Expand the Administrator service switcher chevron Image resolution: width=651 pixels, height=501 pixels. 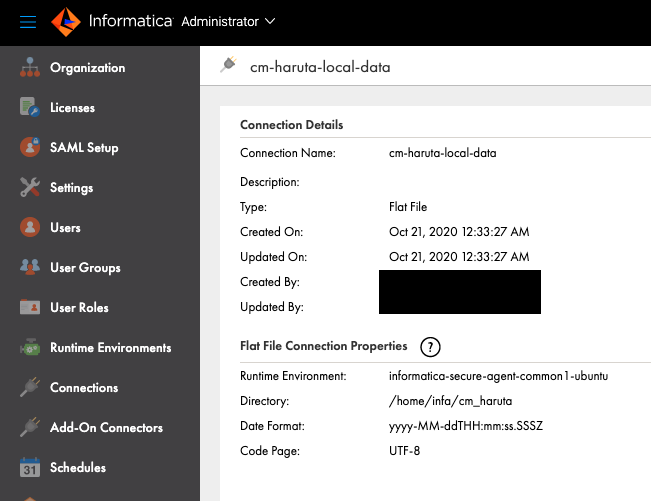(270, 21)
